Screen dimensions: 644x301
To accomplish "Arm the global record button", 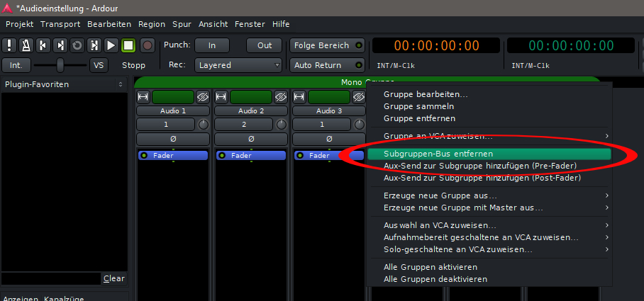I will coord(147,45).
